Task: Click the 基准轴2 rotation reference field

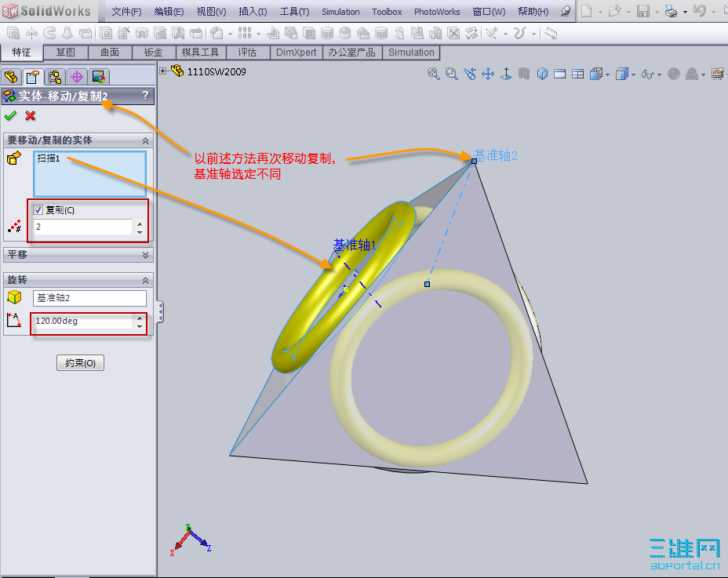Action: 89,298
